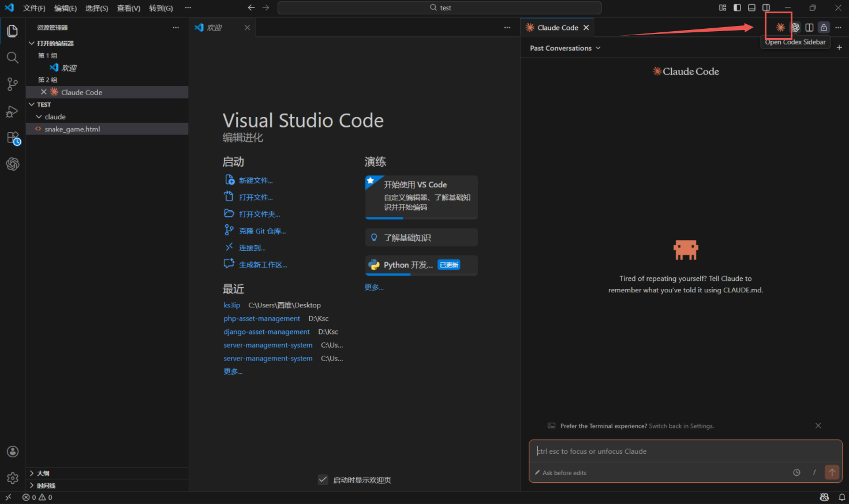849x504 pixels.
Task: Switch to the 欢迎 editor tab
Action: pyautogui.click(x=214, y=28)
